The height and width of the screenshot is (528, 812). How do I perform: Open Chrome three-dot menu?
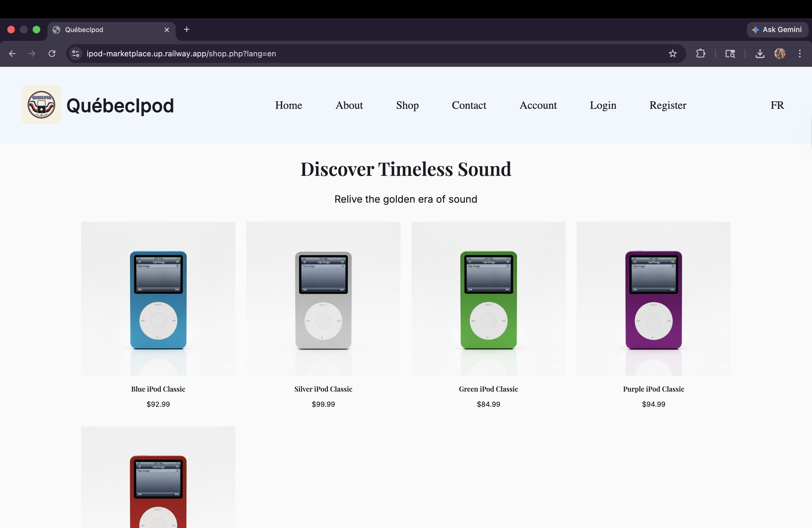click(x=800, y=54)
